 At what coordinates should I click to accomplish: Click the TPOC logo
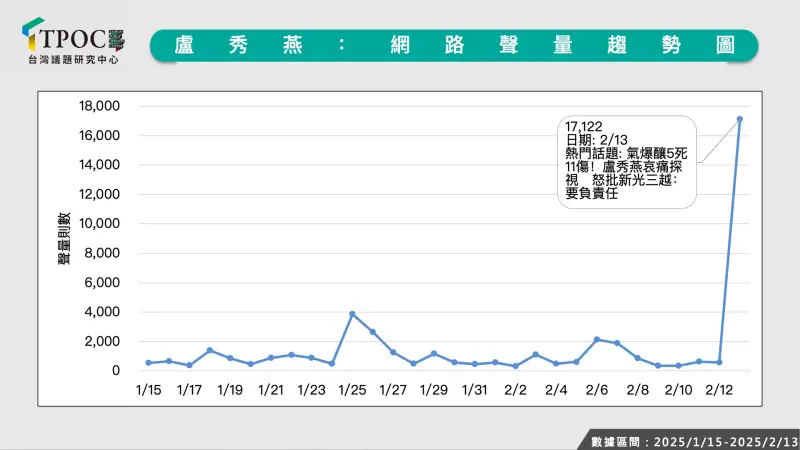click(x=73, y=41)
